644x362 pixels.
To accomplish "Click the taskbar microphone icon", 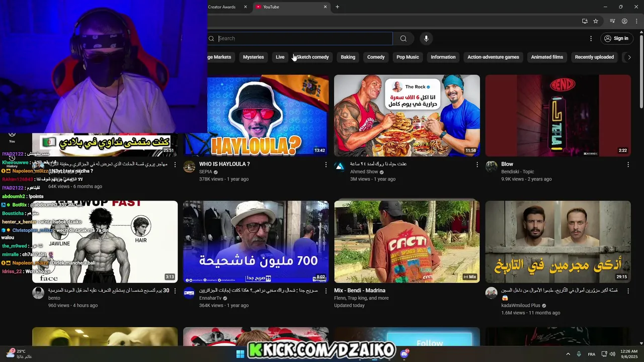I will point(579,354).
